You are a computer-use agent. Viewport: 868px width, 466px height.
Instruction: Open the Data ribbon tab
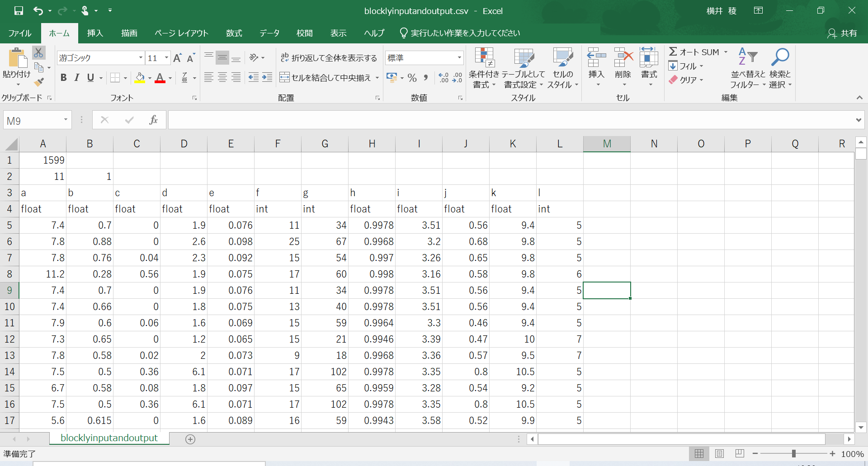pos(269,33)
